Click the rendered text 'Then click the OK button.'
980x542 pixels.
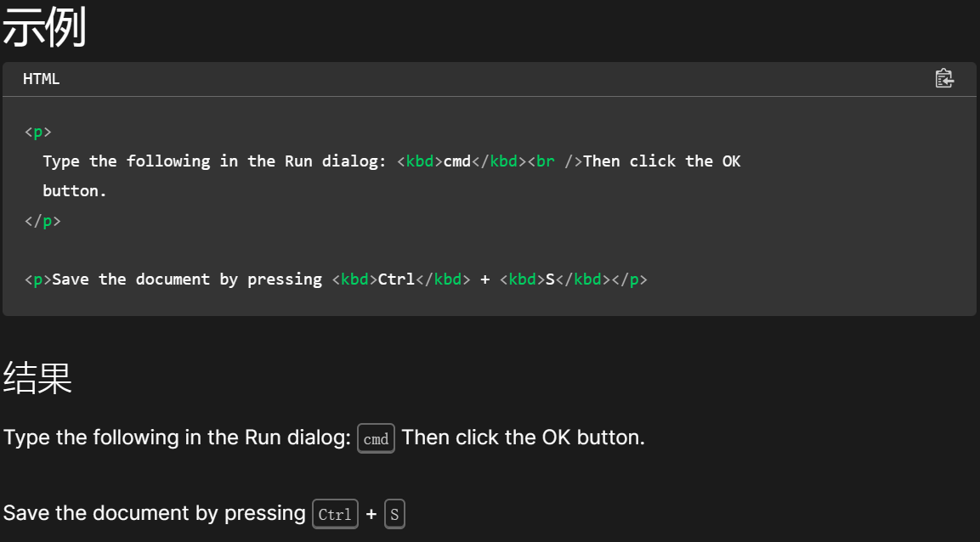[523, 438]
